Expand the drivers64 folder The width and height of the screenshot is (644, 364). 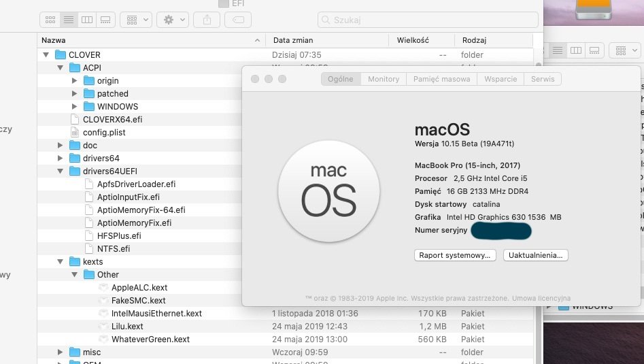(61, 158)
